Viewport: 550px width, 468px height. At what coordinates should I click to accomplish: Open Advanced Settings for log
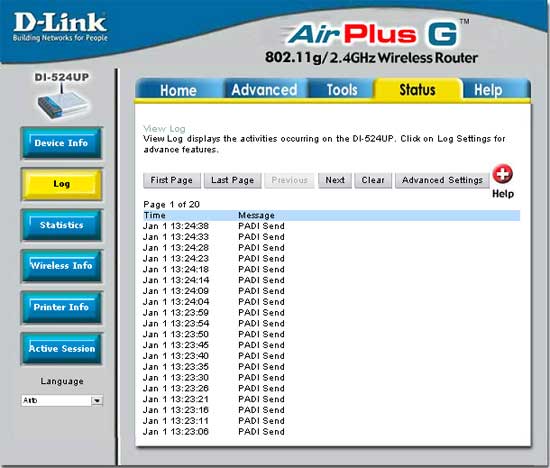[x=442, y=180]
